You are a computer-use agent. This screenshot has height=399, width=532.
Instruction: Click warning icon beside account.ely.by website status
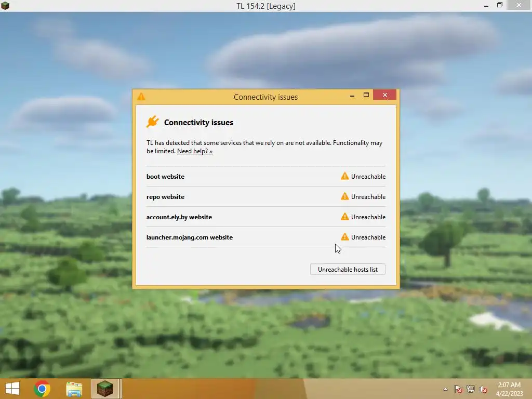[x=345, y=217]
